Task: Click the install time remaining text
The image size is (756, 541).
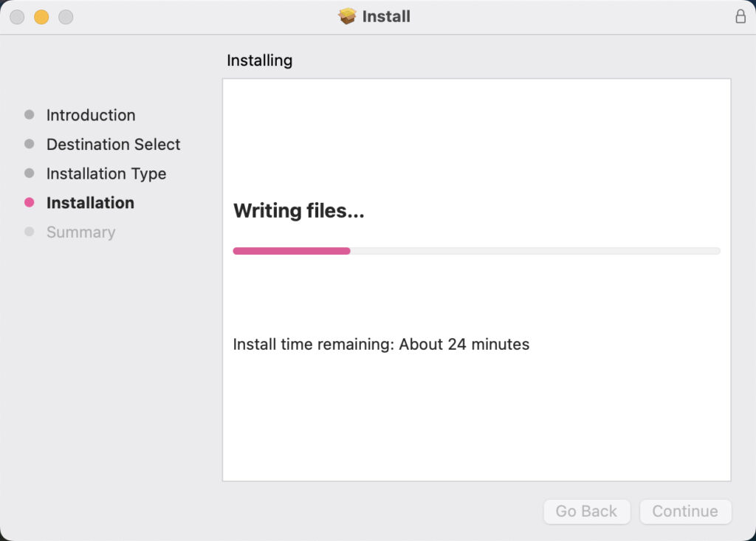Action: [x=381, y=344]
